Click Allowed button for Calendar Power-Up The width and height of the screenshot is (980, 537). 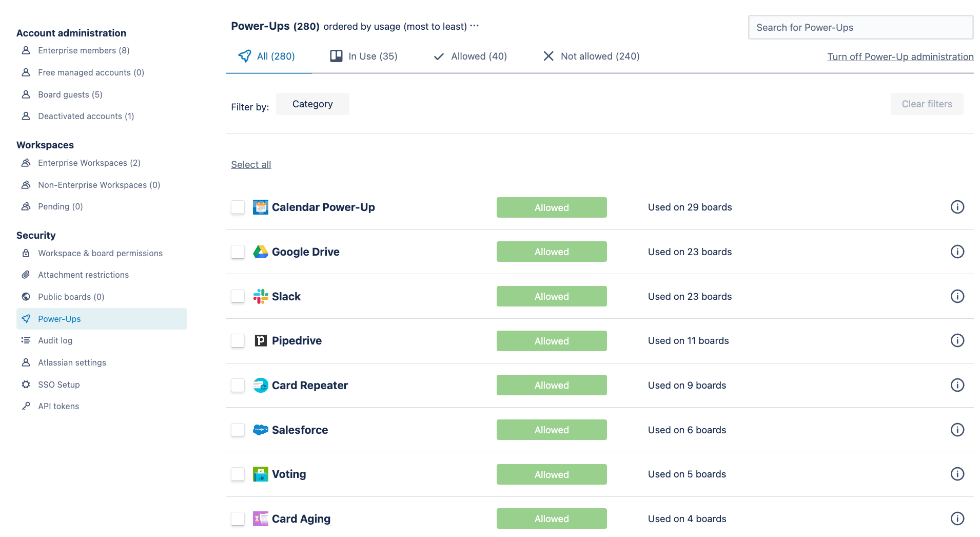pos(552,207)
